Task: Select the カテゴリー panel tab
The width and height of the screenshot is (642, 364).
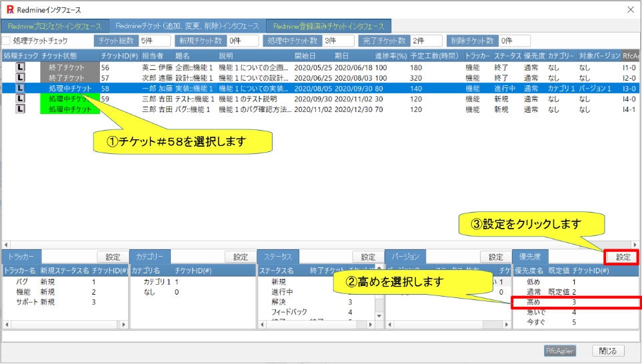Action: [149, 257]
